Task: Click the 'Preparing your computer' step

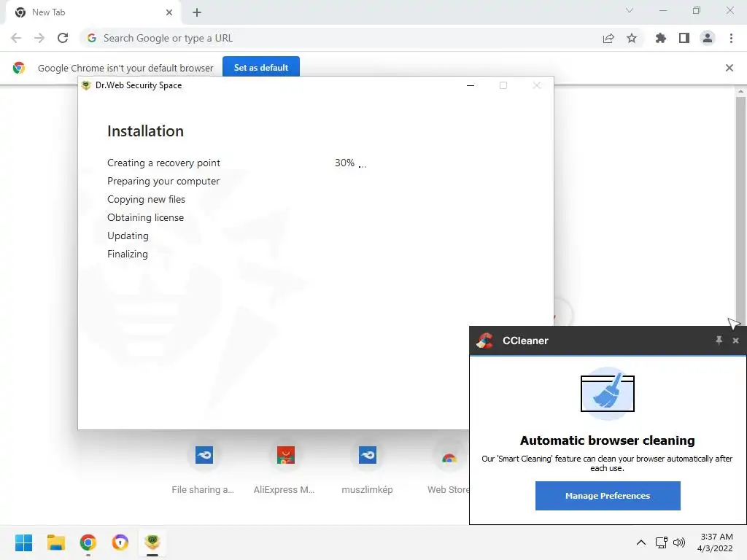Action: 163,181
